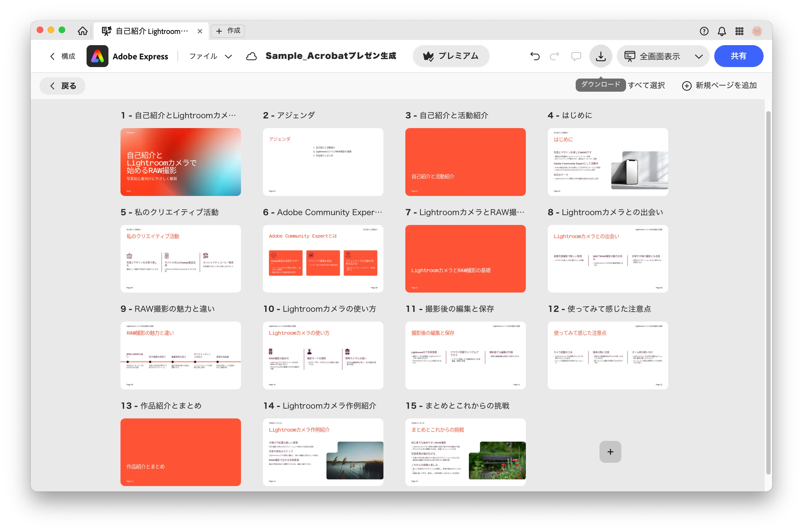
Task: Click the 全画面表示 presentation button
Action: (x=652, y=56)
